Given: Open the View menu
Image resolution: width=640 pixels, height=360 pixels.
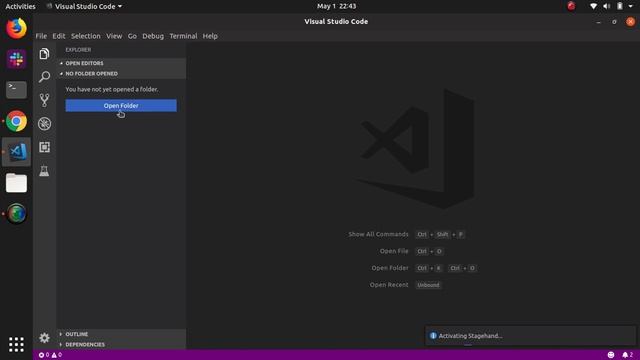Looking at the screenshot, I should tap(114, 36).
